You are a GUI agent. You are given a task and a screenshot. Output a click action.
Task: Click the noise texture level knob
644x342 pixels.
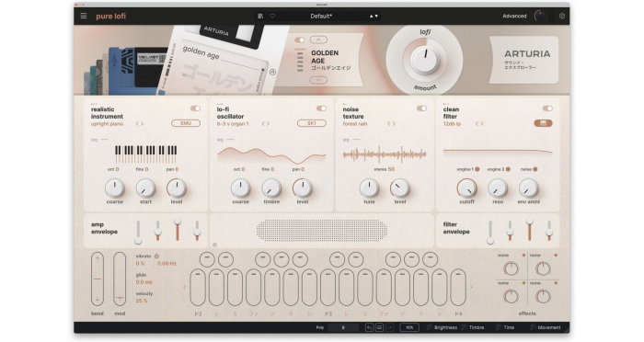[x=400, y=188]
